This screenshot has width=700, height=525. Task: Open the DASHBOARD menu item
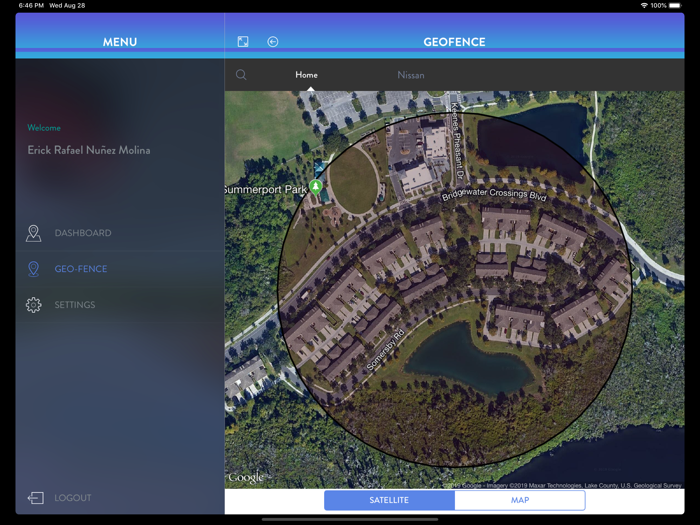pyautogui.click(x=120, y=233)
